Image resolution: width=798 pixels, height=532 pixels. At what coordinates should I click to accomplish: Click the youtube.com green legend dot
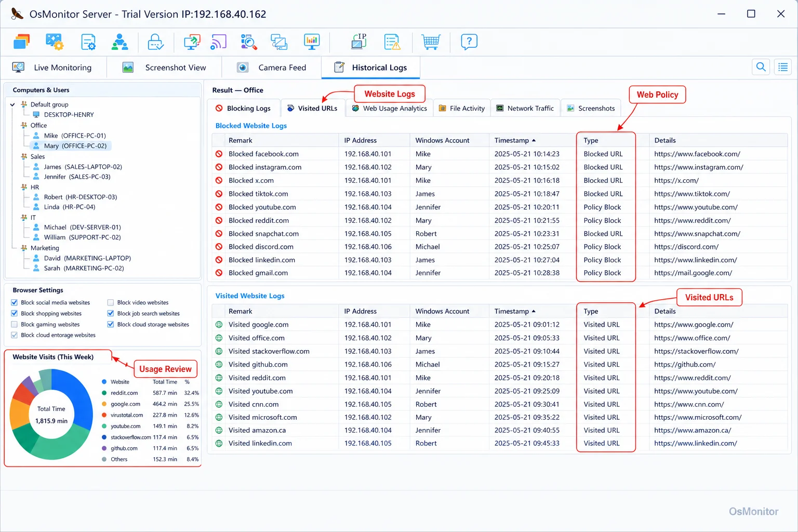[x=104, y=426]
